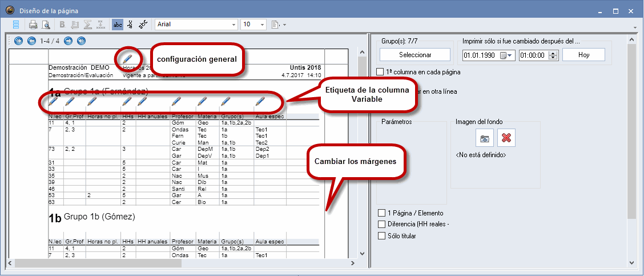The image size is (644, 276).
Task: Select horizontal abc text orientation
Action: pyautogui.click(x=118, y=25)
